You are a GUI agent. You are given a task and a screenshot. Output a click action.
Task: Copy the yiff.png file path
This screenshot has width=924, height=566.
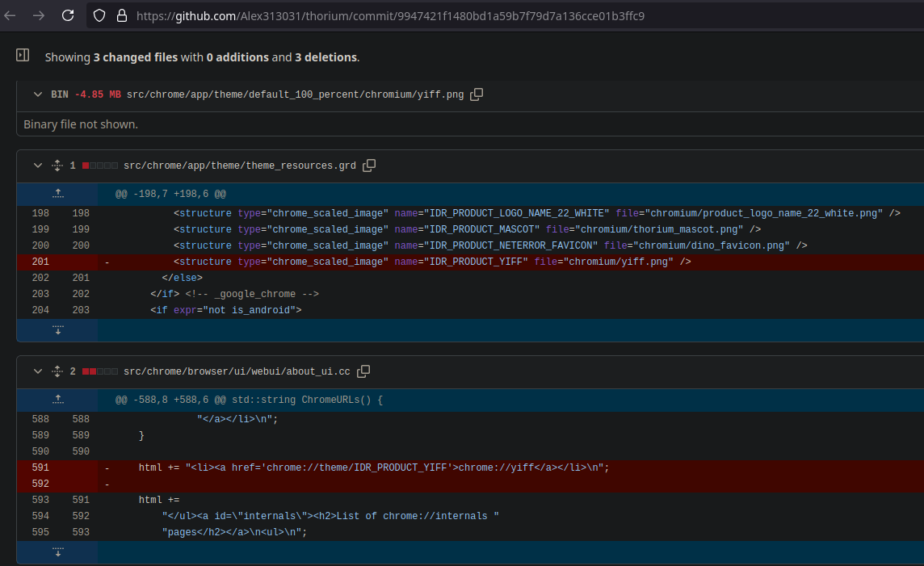pyautogui.click(x=477, y=94)
